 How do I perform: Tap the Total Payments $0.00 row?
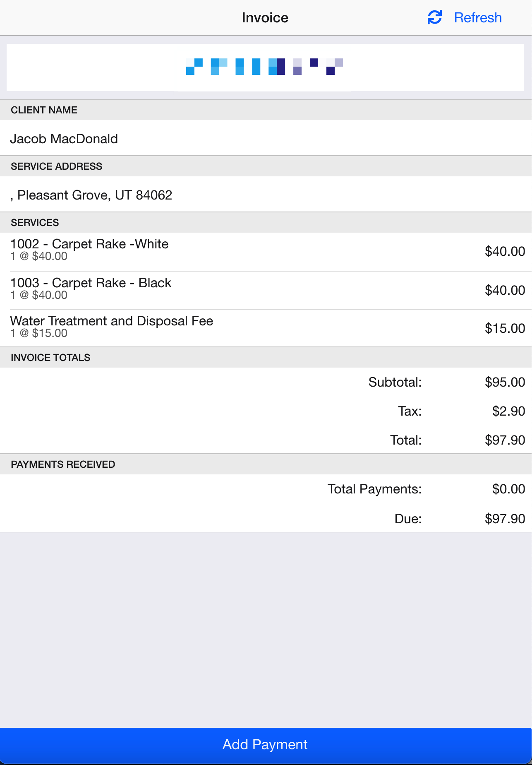click(x=266, y=489)
